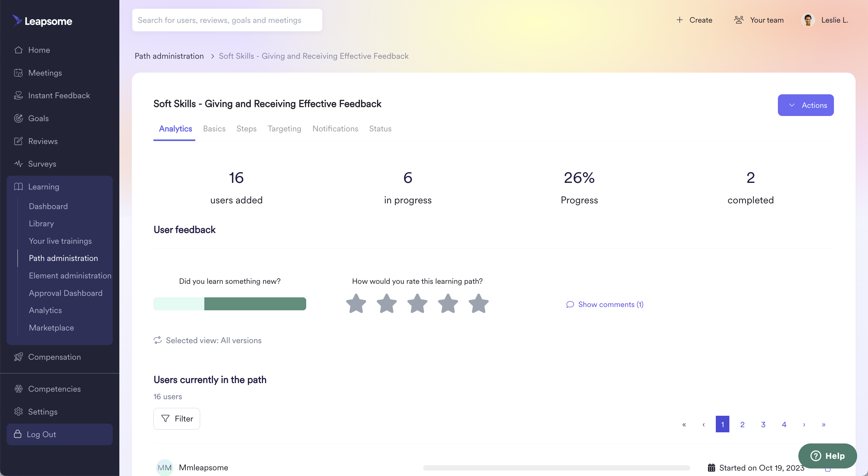Click the Your team people icon
868x476 pixels.
click(739, 20)
